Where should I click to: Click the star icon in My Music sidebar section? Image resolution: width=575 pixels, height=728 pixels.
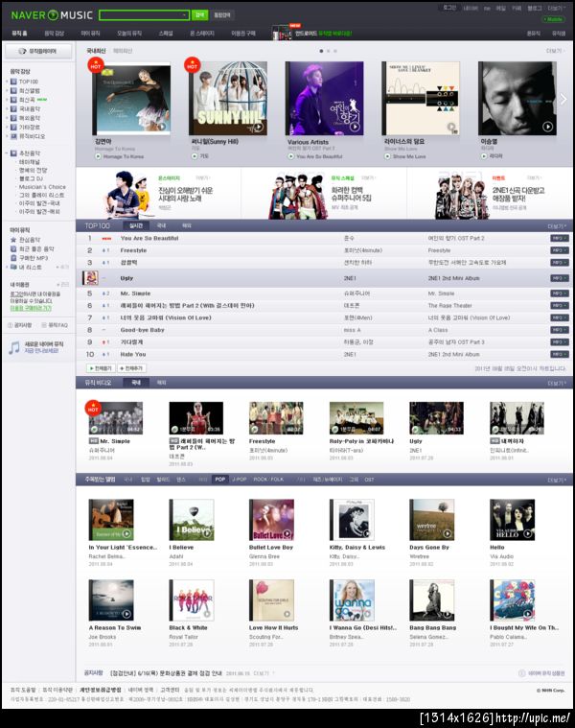(x=13, y=240)
